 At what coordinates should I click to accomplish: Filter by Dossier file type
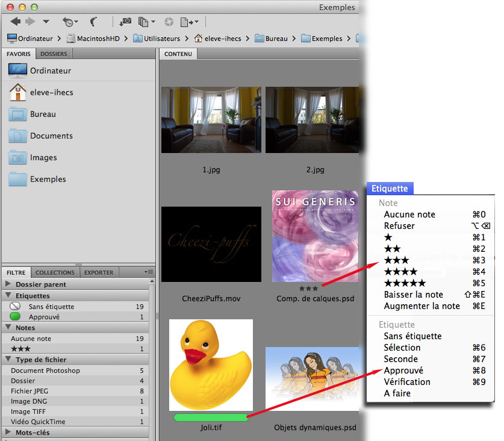coord(75,381)
